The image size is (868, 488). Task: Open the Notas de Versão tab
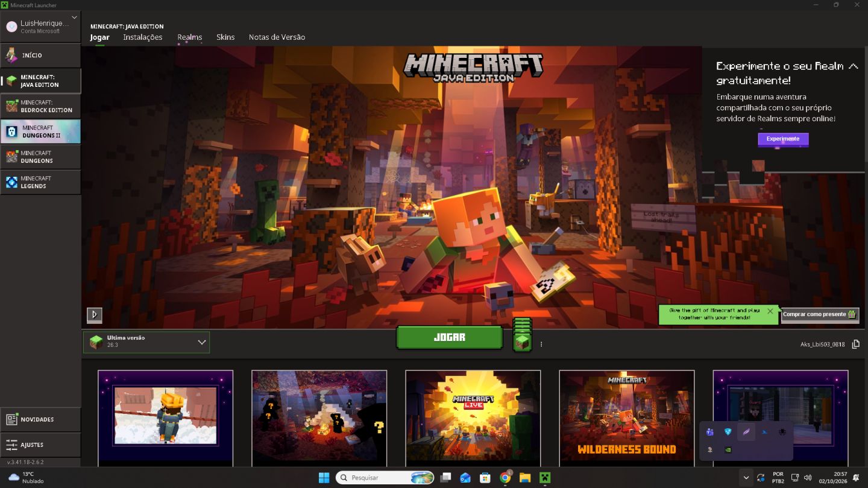277,37
